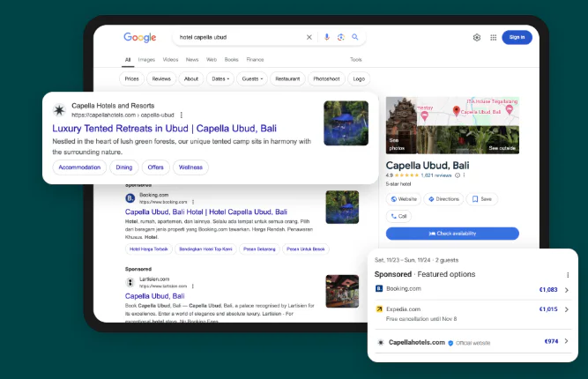Screen dimensions: 588x379
Task: Click the Call button
Action: point(398,216)
